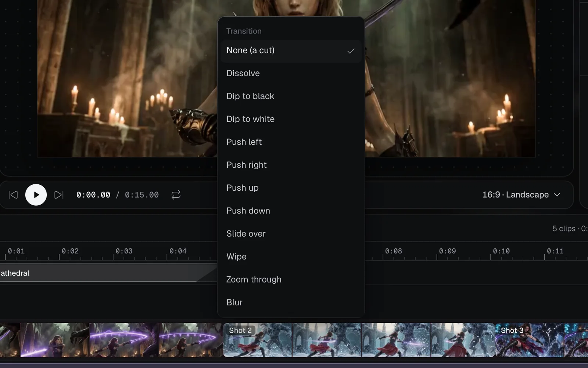Select None (a cut) transition
The image size is (588, 368).
[x=291, y=51]
